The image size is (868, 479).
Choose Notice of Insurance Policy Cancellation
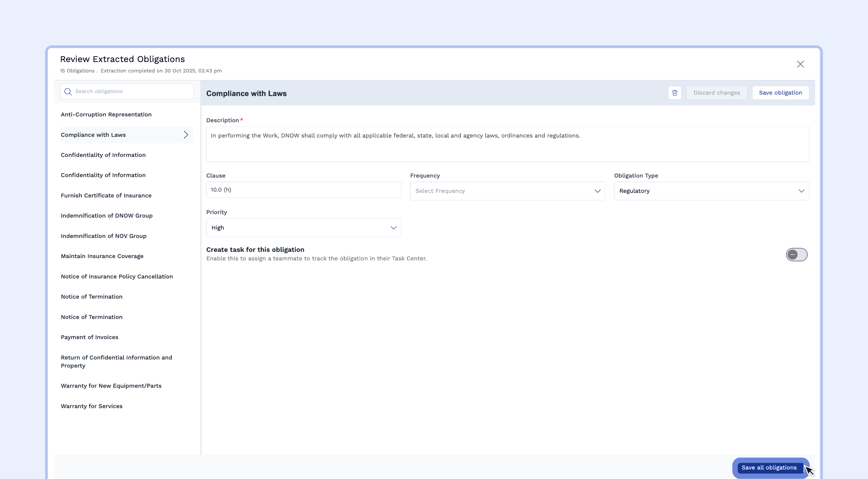tap(117, 277)
